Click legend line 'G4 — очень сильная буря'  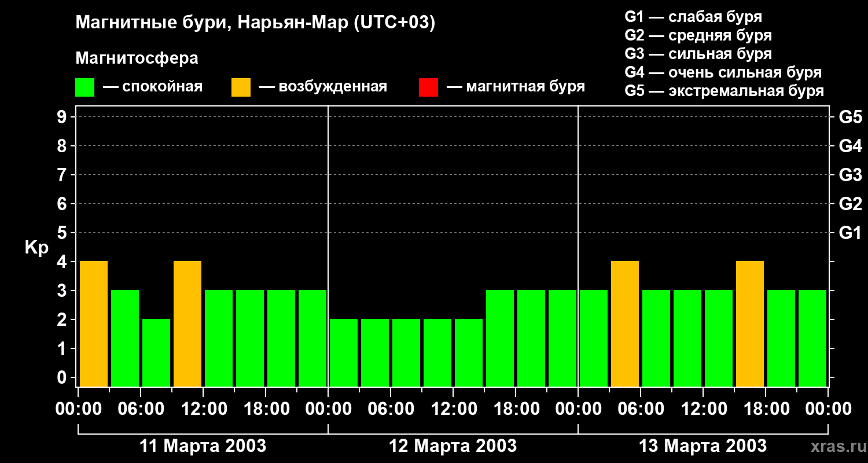pos(723,72)
